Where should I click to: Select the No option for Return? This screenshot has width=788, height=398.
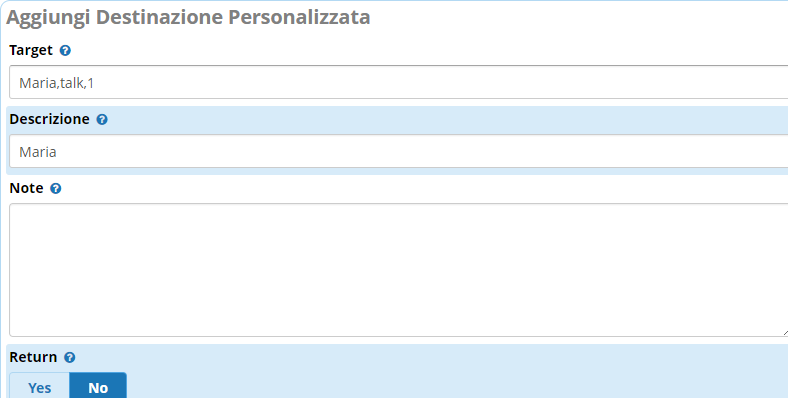[98, 387]
